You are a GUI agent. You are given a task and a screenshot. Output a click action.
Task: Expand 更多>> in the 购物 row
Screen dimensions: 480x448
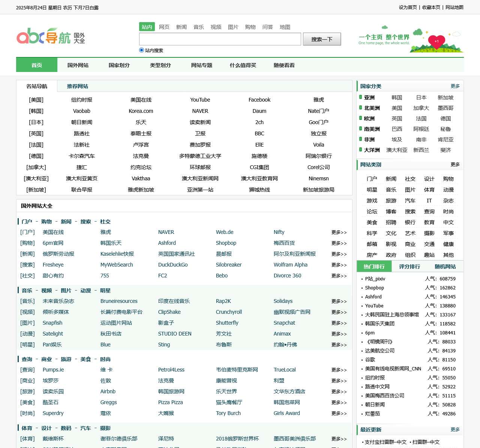(339, 243)
